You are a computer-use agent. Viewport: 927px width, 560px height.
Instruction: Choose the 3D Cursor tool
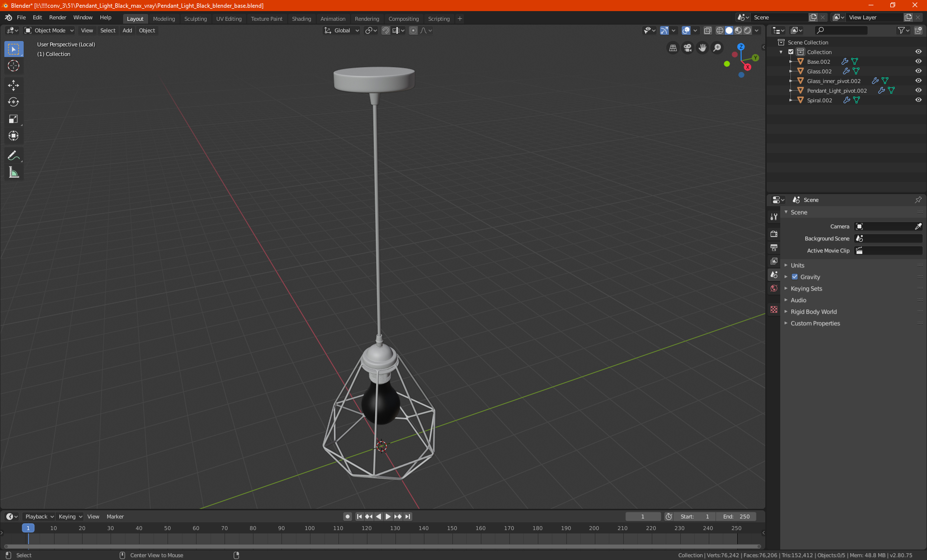click(14, 66)
